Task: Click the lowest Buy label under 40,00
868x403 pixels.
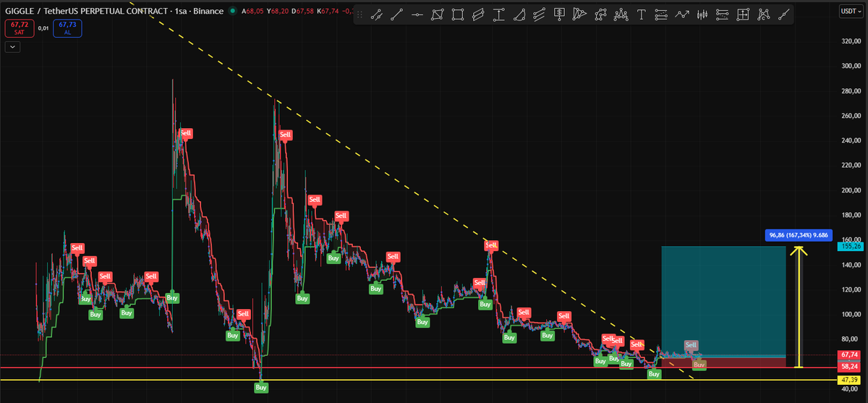Action: [261, 388]
